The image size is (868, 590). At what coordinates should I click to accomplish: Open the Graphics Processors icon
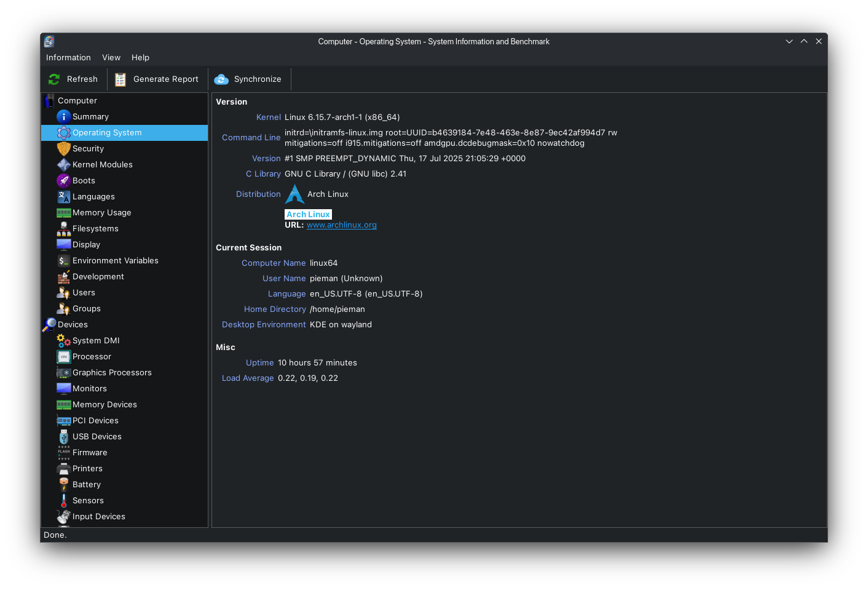[x=63, y=372]
